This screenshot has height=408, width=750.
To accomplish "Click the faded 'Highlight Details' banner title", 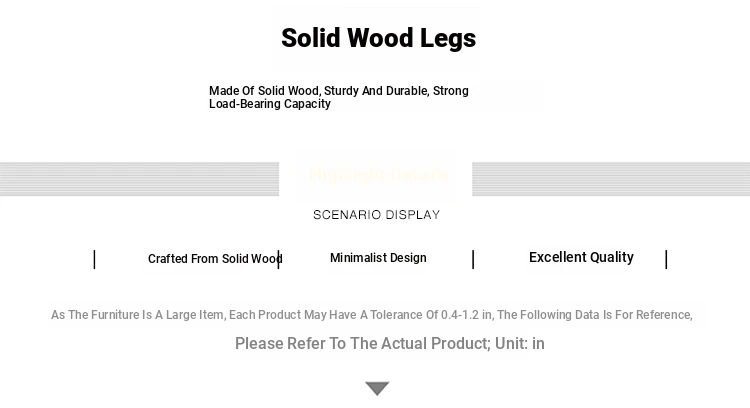I will coord(378,175).
